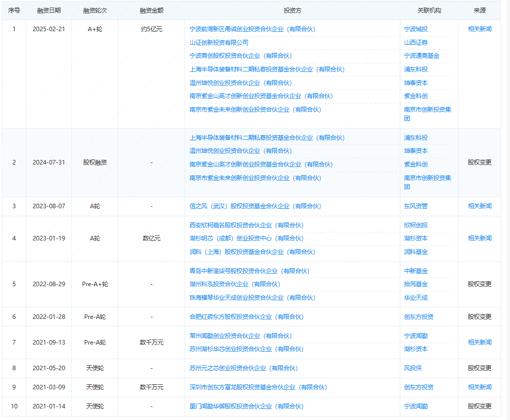Open 南京市创新投资集团 in the 2024-07-31 row
Viewport: 510px width, 420px height.
coord(428,182)
